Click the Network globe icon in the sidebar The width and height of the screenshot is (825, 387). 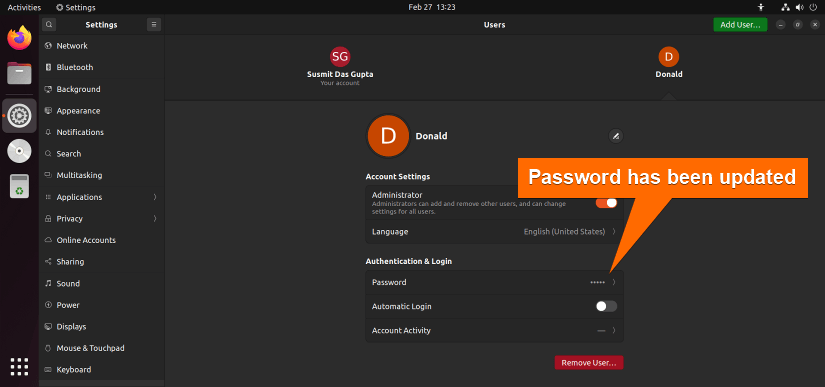point(48,46)
